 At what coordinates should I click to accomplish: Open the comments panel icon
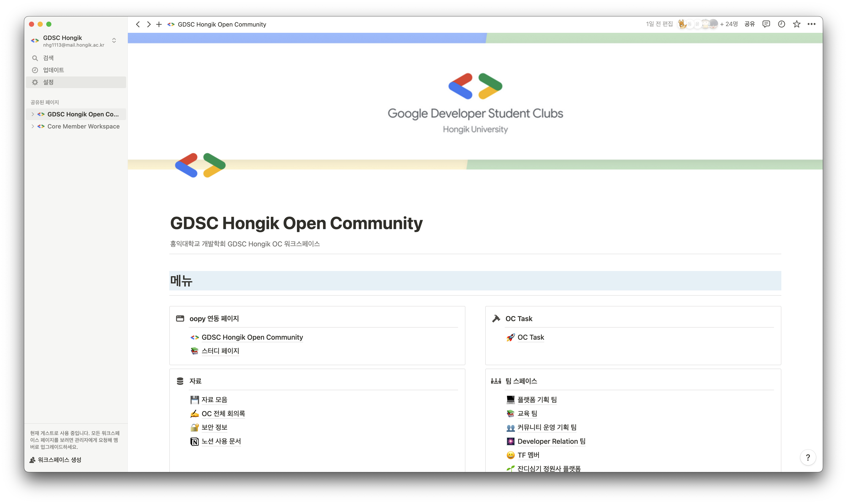click(x=766, y=24)
